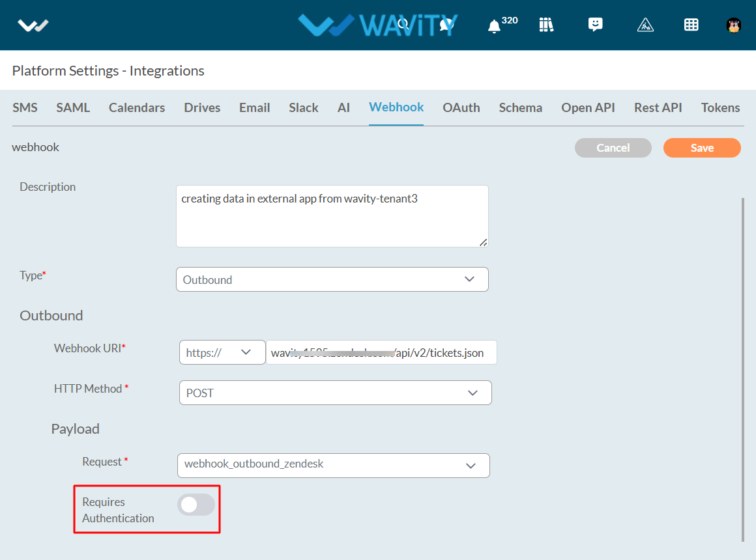Click the Outbound section heading
This screenshot has width=756, height=560.
pos(51,316)
